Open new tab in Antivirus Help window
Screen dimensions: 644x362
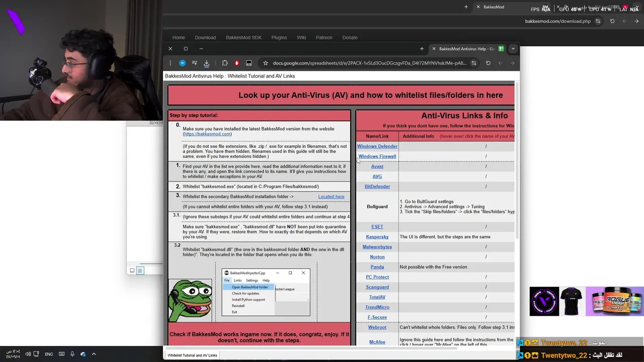click(422, 49)
